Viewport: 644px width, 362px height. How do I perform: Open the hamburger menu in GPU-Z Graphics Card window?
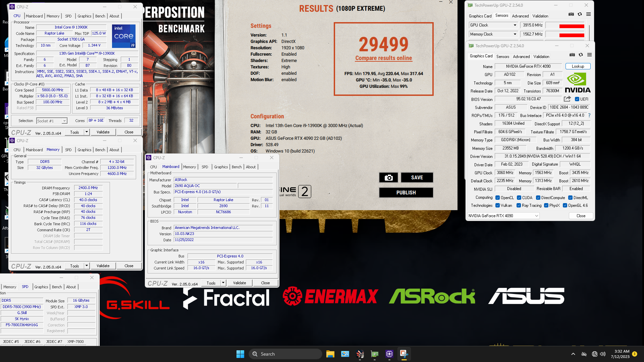589,55
